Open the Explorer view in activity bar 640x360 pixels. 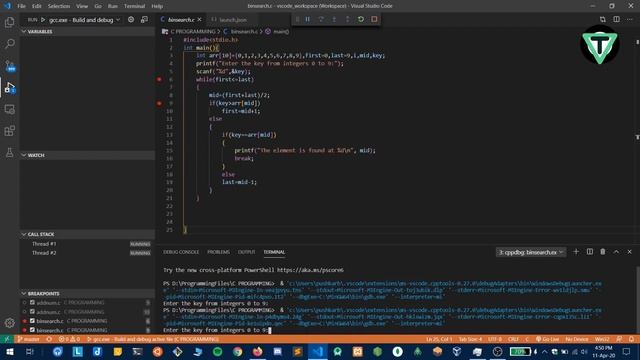pyautogui.click(x=9, y=22)
